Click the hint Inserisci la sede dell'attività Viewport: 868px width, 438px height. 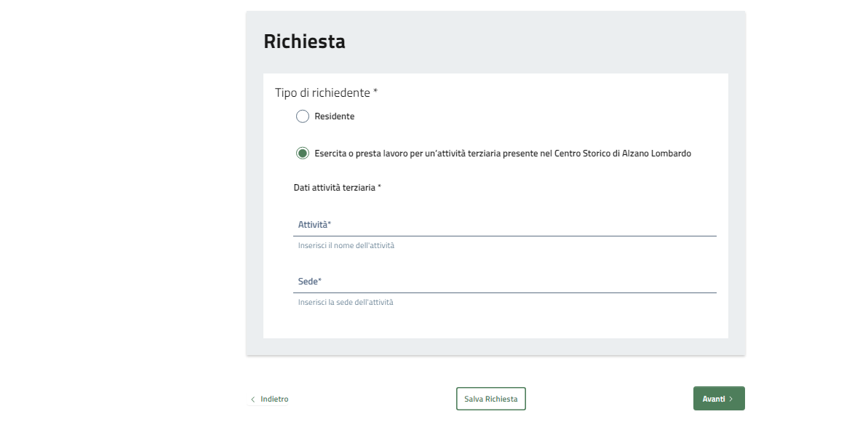pos(346,303)
